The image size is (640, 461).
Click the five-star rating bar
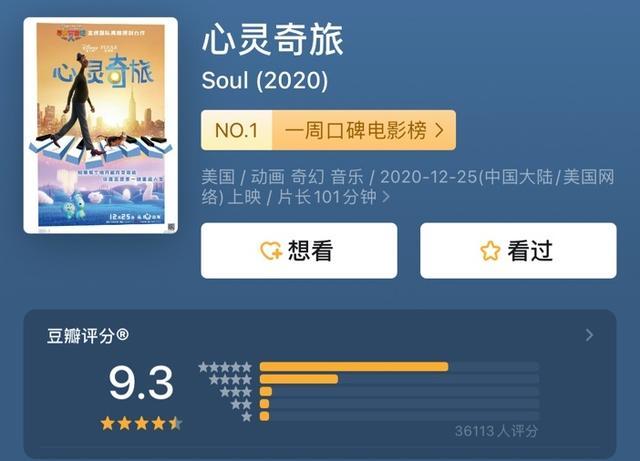click(399, 367)
